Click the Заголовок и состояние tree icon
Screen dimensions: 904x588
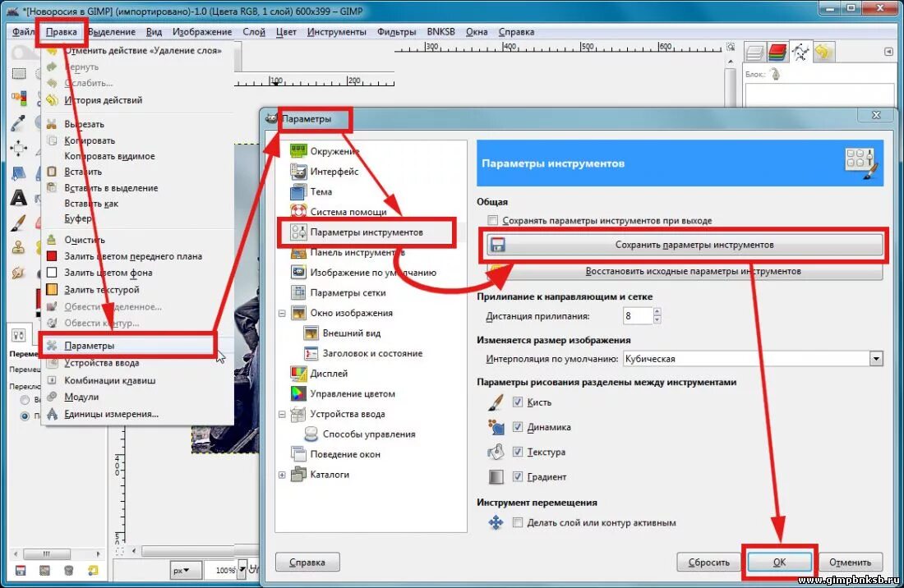tap(311, 353)
